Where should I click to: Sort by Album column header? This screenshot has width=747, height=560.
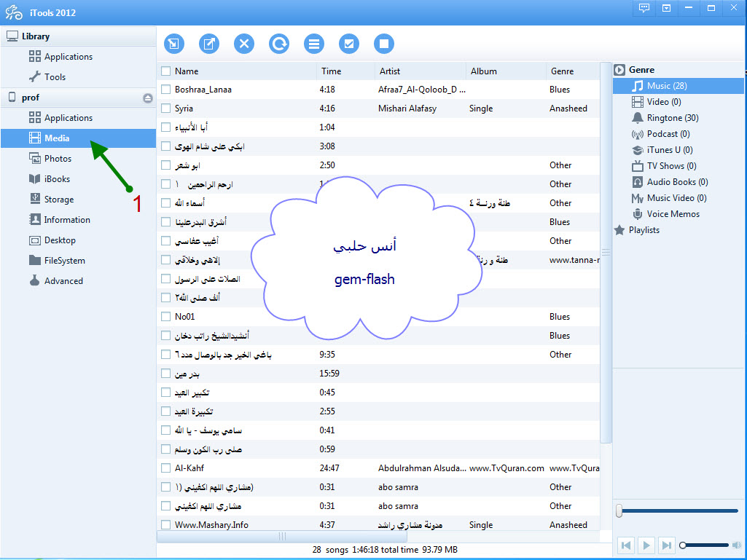click(484, 71)
